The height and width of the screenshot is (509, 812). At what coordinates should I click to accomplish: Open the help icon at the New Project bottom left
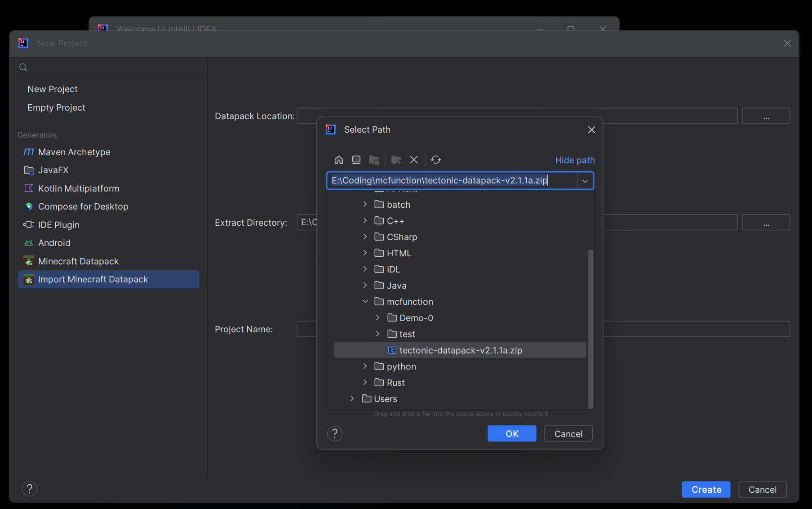coord(30,489)
